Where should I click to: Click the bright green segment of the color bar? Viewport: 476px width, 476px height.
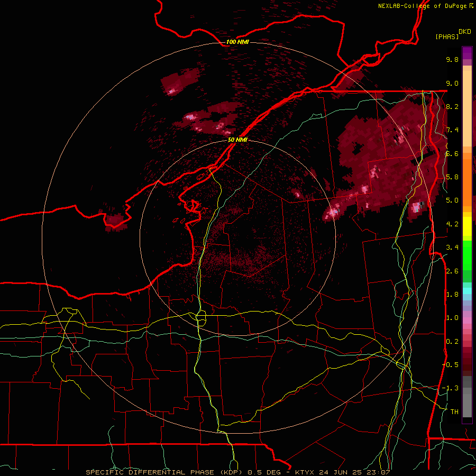467,255
